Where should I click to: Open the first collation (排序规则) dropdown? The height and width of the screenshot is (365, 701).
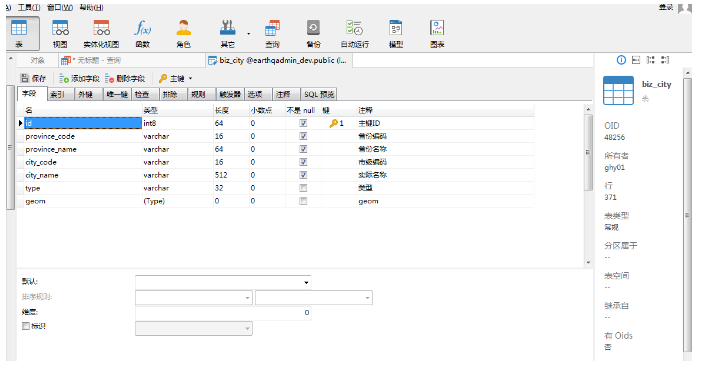pyautogui.click(x=247, y=298)
